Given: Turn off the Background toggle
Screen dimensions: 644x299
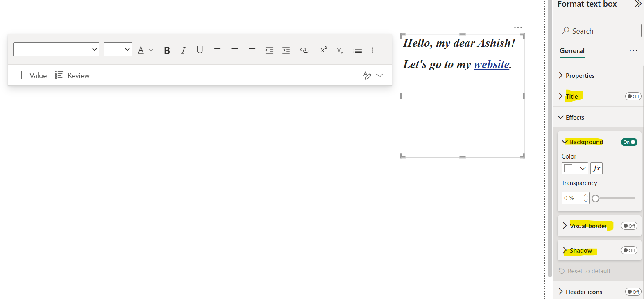Looking at the screenshot, I should point(629,142).
